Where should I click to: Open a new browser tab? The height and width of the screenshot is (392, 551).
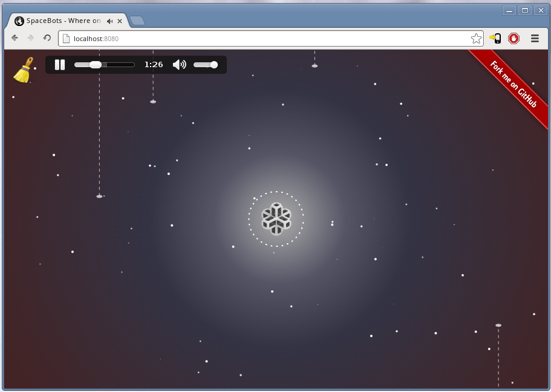137,21
